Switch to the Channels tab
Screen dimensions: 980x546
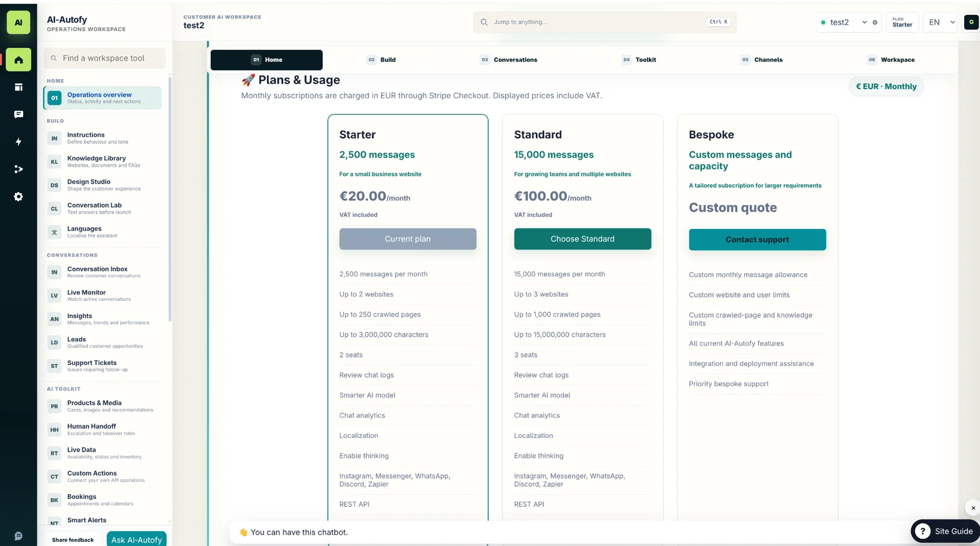tap(761, 60)
